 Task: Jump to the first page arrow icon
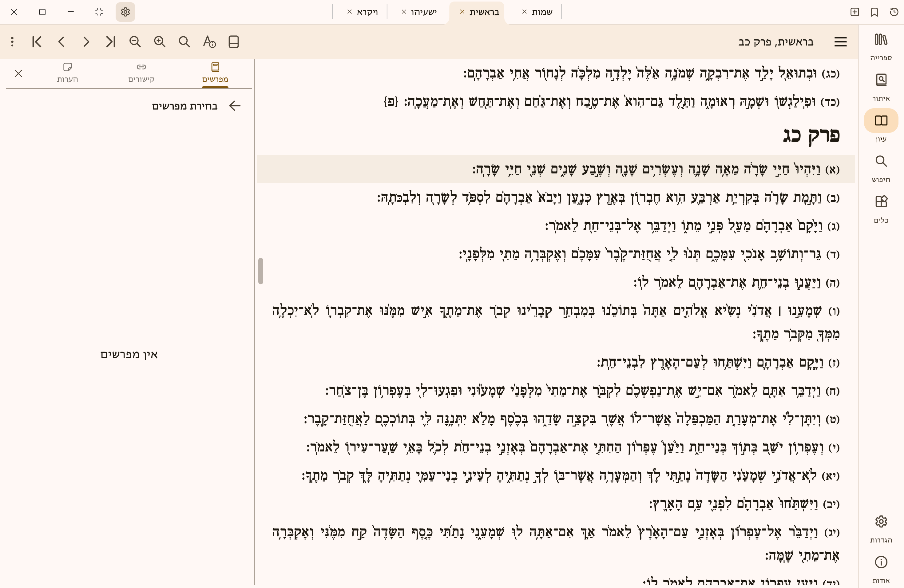pos(37,42)
